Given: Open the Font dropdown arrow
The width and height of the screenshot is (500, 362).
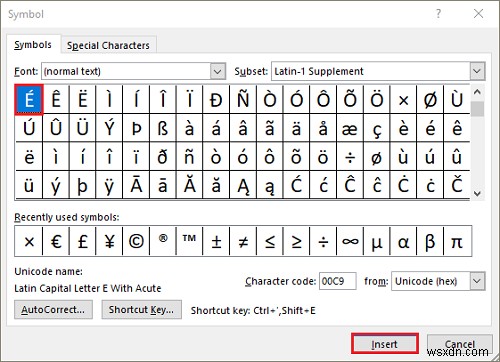Looking at the screenshot, I should (x=218, y=71).
